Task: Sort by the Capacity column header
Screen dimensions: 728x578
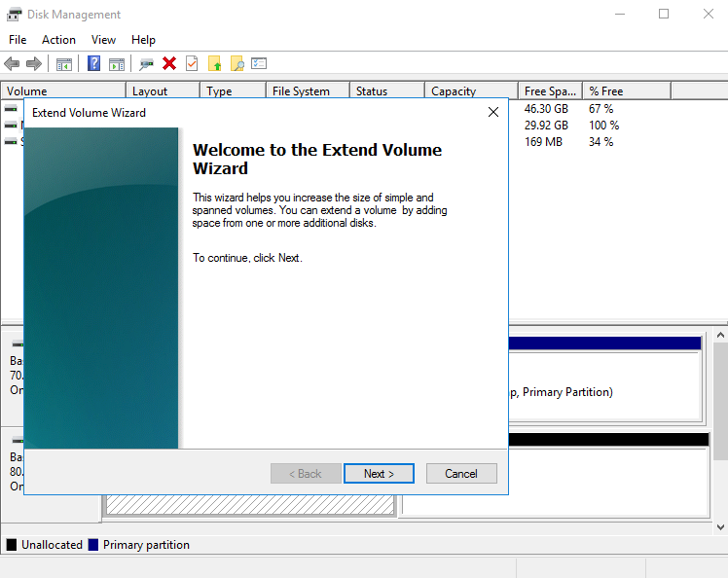Action: point(472,91)
